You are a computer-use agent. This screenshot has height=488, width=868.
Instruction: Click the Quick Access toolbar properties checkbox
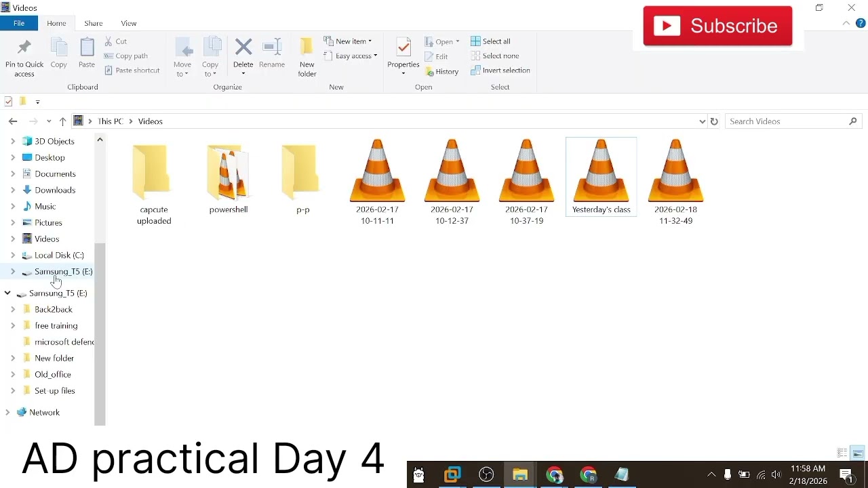tap(8, 102)
